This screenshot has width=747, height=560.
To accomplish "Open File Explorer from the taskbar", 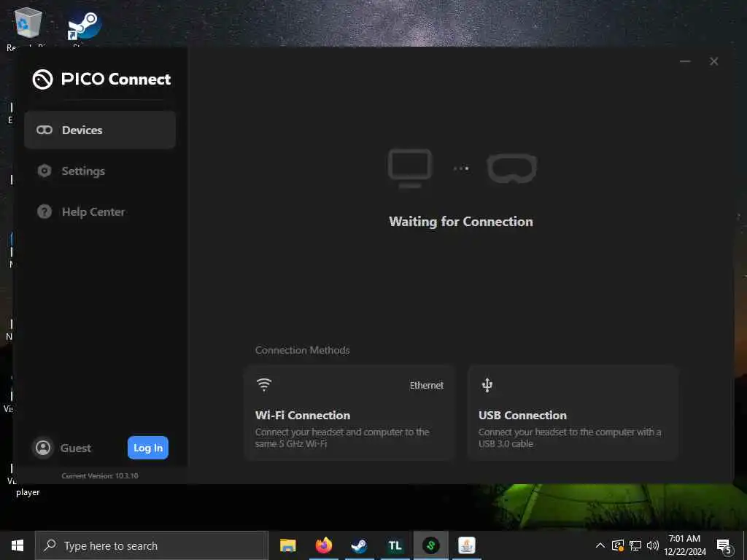I will [x=287, y=545].
